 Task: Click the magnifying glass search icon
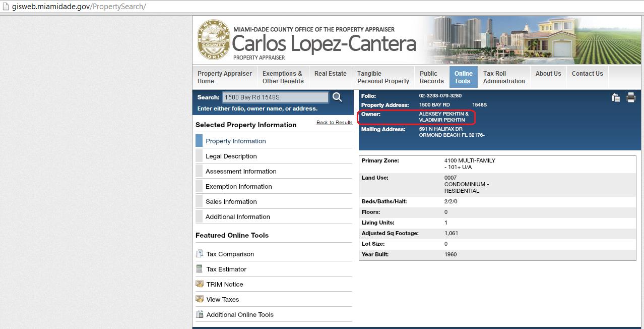point(337,97)
